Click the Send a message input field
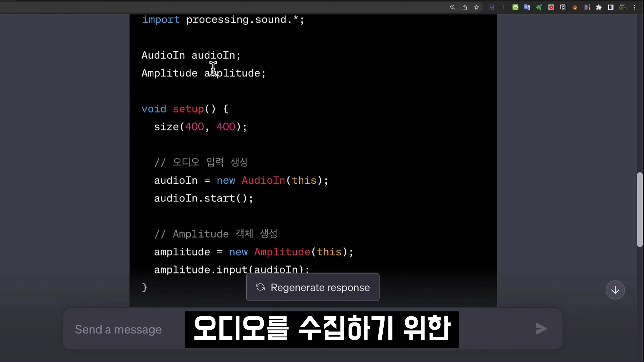Image resolution: width=644 pixels, height=362 pixels. [x=313, y=329]
